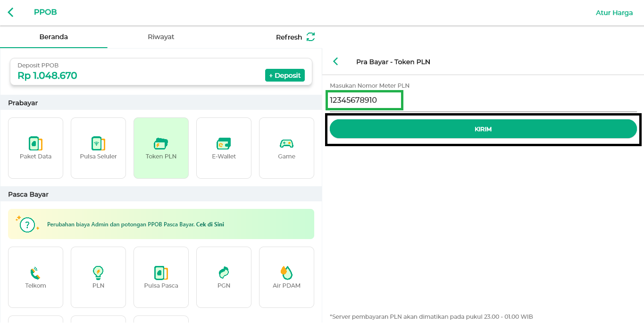
Task: Click the Rp 1.048.670 deposit balance
Action: 47,75
